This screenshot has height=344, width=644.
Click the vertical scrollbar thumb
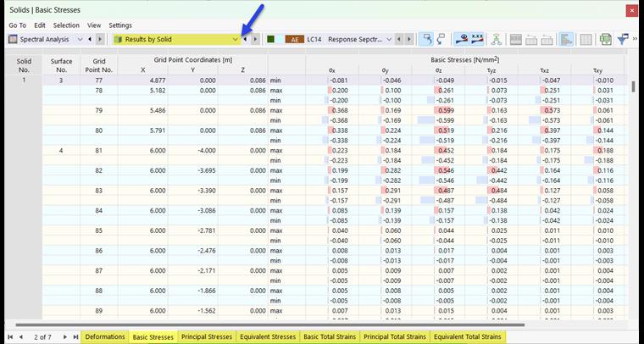tap(633, 86)
